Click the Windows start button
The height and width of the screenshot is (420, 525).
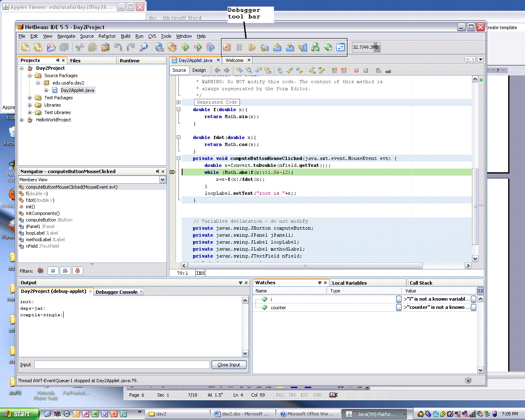[20, 414]
